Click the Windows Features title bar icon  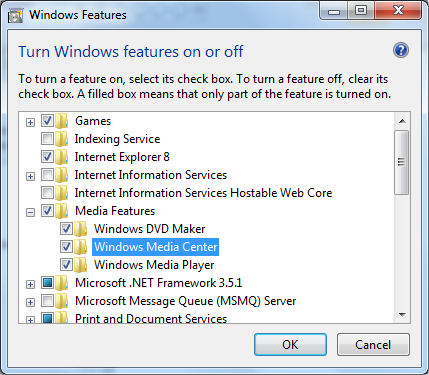click(x=16, y=15)
